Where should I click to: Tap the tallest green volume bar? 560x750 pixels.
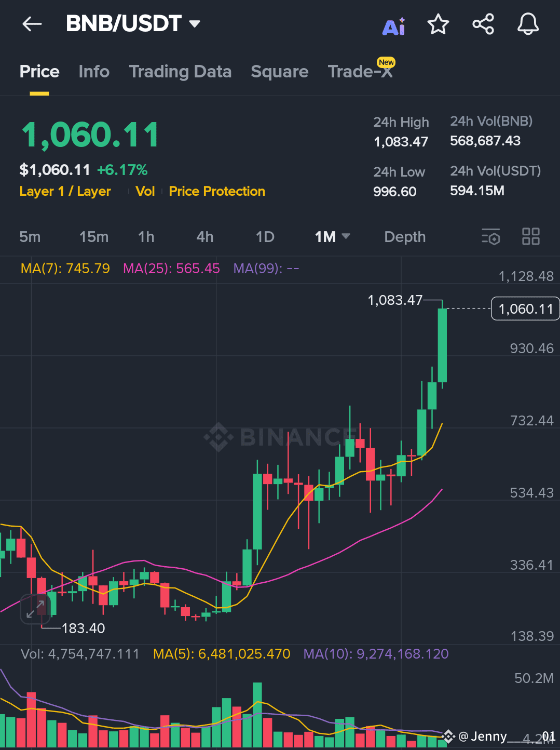point(257,715)
